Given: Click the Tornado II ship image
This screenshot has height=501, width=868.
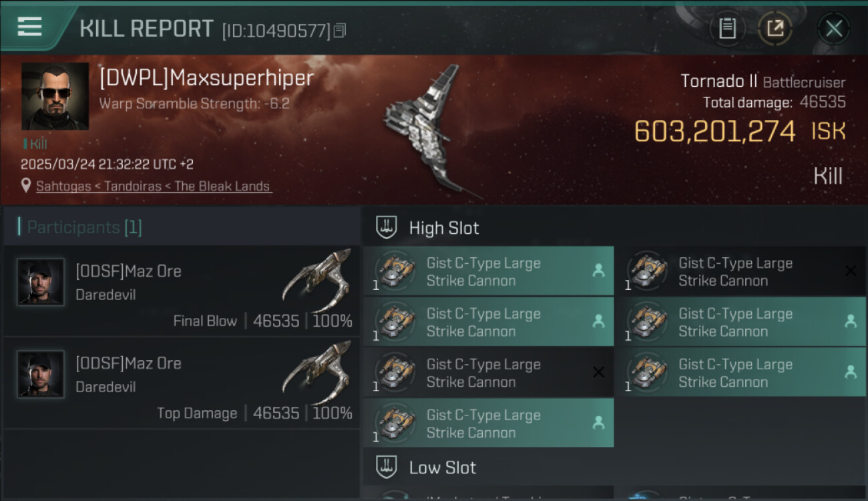Looking at the screenshot, I should point(431,130).
